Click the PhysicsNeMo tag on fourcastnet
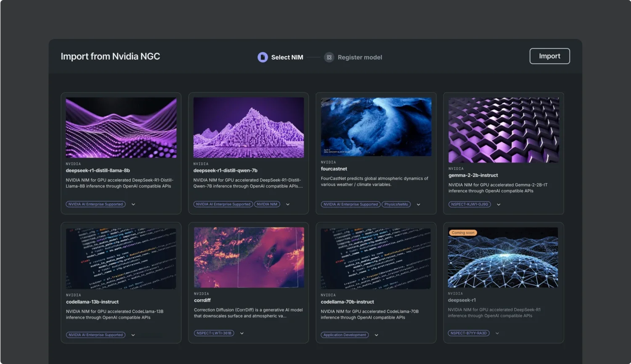This screenshot has width=631, height=364. click(x=396, y=204)
